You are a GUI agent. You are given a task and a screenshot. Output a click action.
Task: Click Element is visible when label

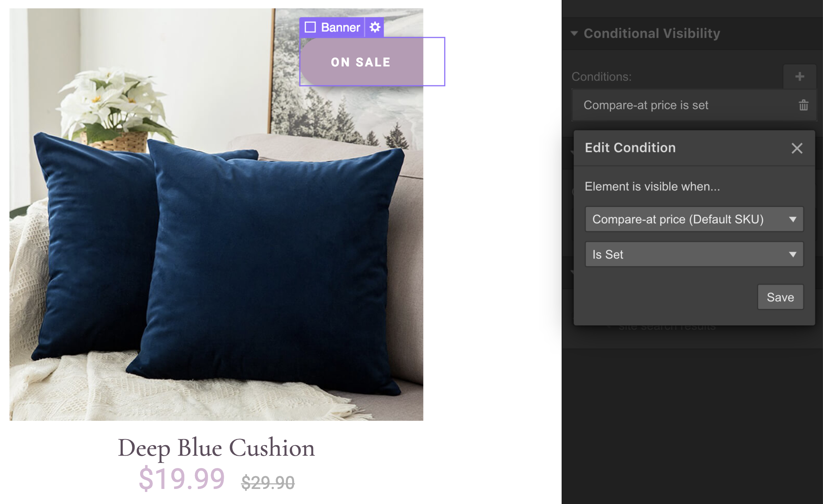(x=651, y=186)
